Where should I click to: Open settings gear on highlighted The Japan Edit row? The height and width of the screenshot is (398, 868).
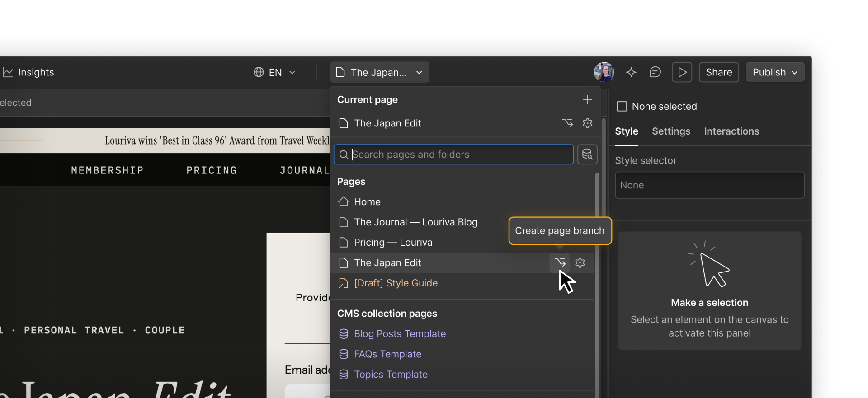tap(580, 262)
